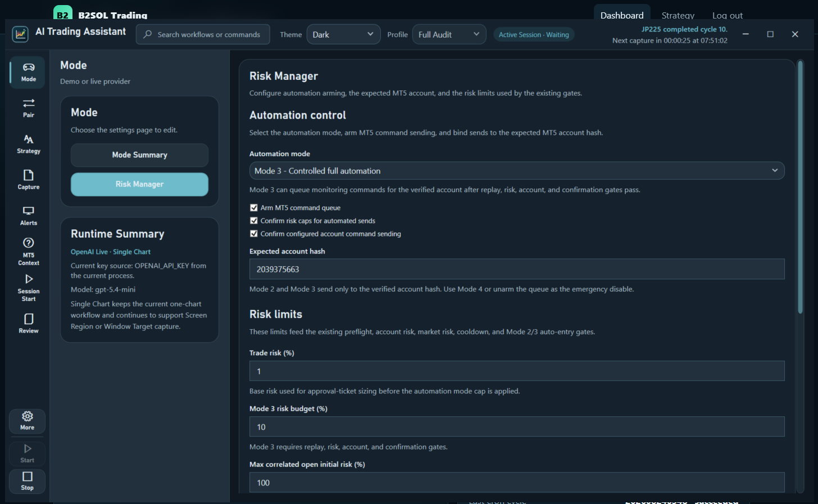Image resolution: width=818 pixels, height=504 pixels.
Task: Open the Pair sidebar section
Action: point(28,108)
